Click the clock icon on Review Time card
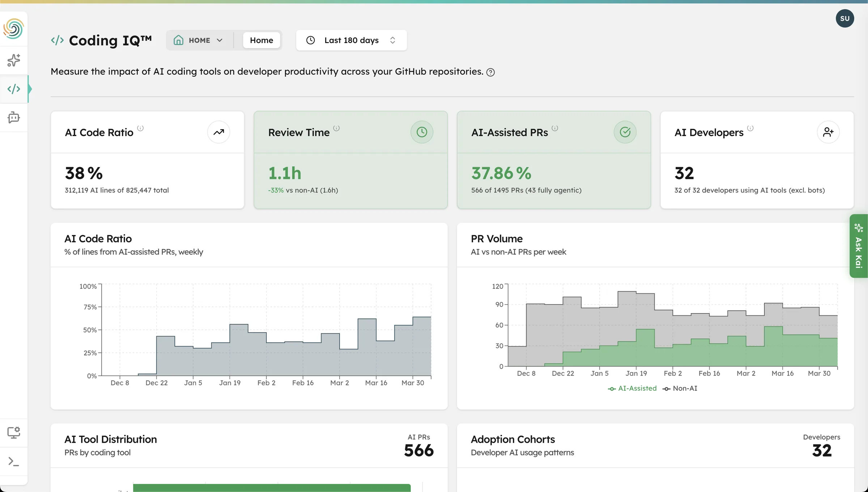Image resolution: width=868 pixels, height=492 pixels. pos(422,132)
